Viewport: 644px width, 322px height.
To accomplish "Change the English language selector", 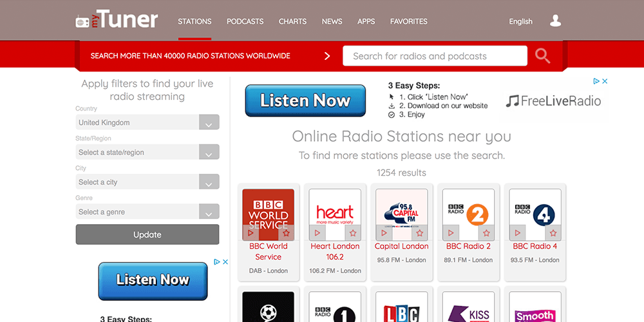I will click(x=520, y=21).
